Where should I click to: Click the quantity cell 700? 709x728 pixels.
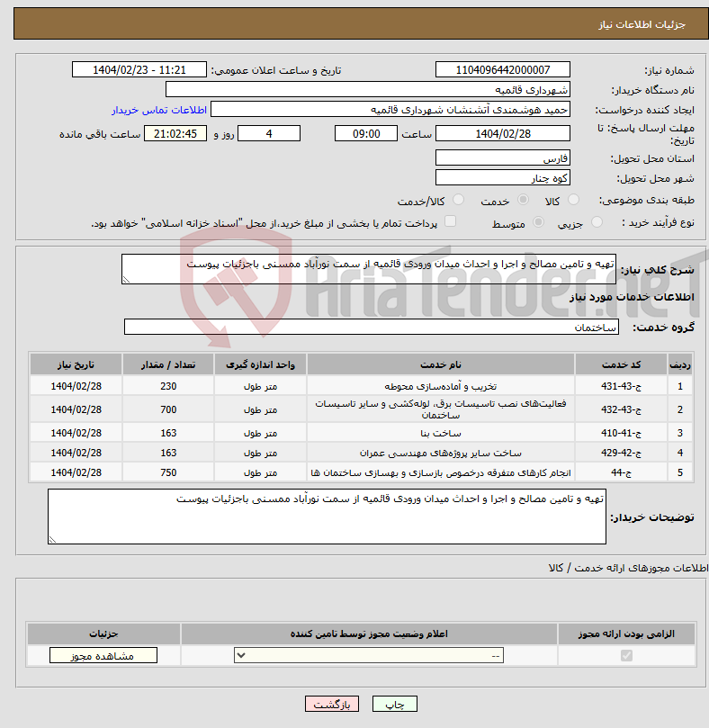tap(168, 409)
